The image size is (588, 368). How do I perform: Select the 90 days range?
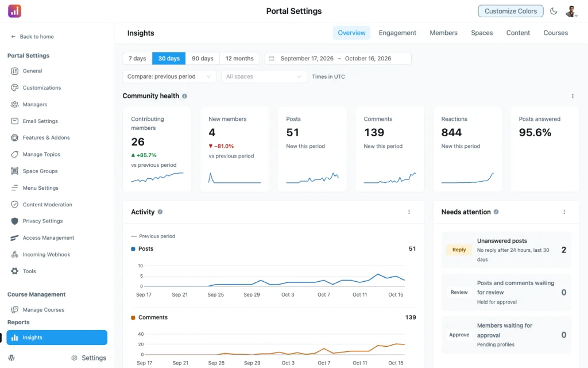pyautogui.click(x=203, y=59)
